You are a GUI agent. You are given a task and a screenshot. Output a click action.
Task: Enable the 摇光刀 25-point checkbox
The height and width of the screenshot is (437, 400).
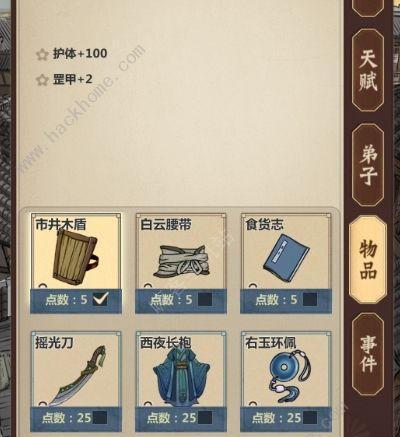coord(100,417)
